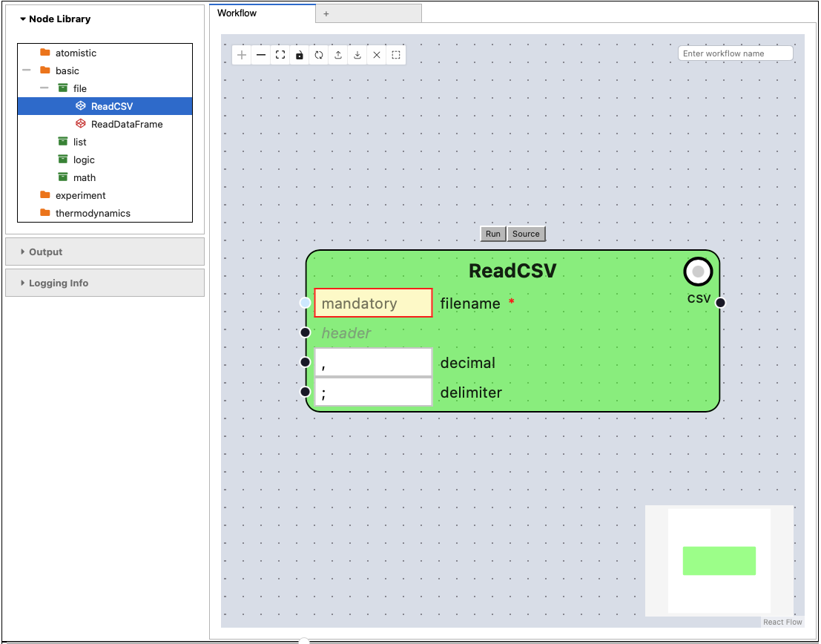Screen dimensions: 821x644
Task: Click the React Flow attribution link
Action: pos(782,622)
